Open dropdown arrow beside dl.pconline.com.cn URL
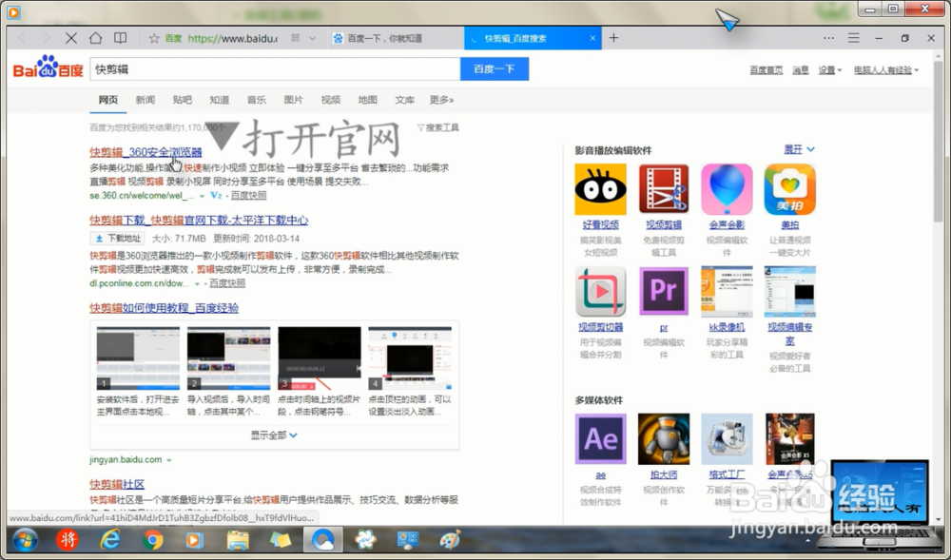The image size is (951, 560). click(x=197, y=283)
